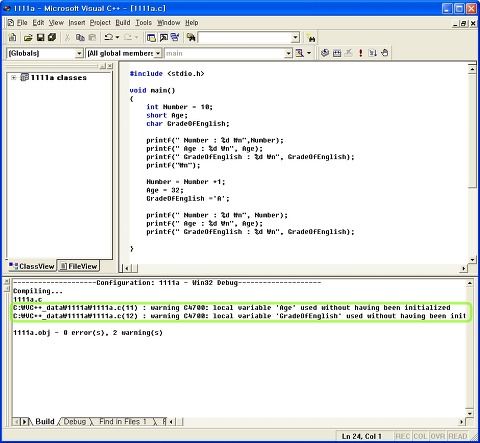Expand the (All global members) filter dropdown
This screenshot has width=480, height=443.
pos(158,53)
